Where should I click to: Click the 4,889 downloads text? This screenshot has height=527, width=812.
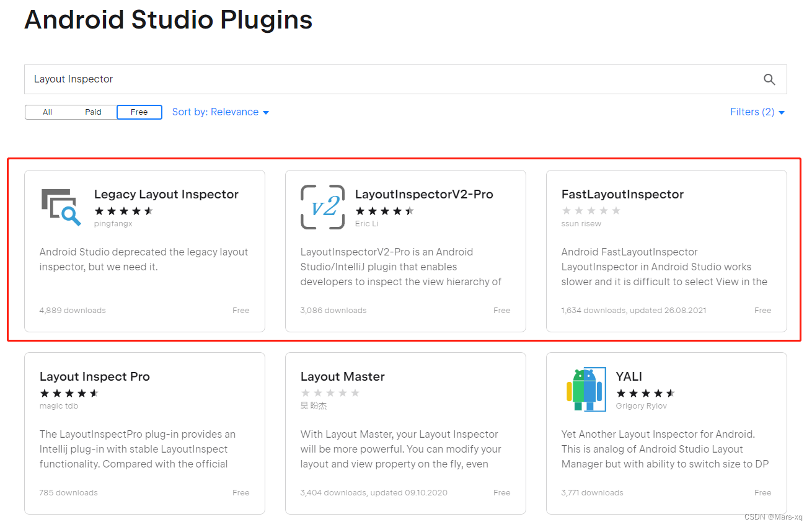73,311
